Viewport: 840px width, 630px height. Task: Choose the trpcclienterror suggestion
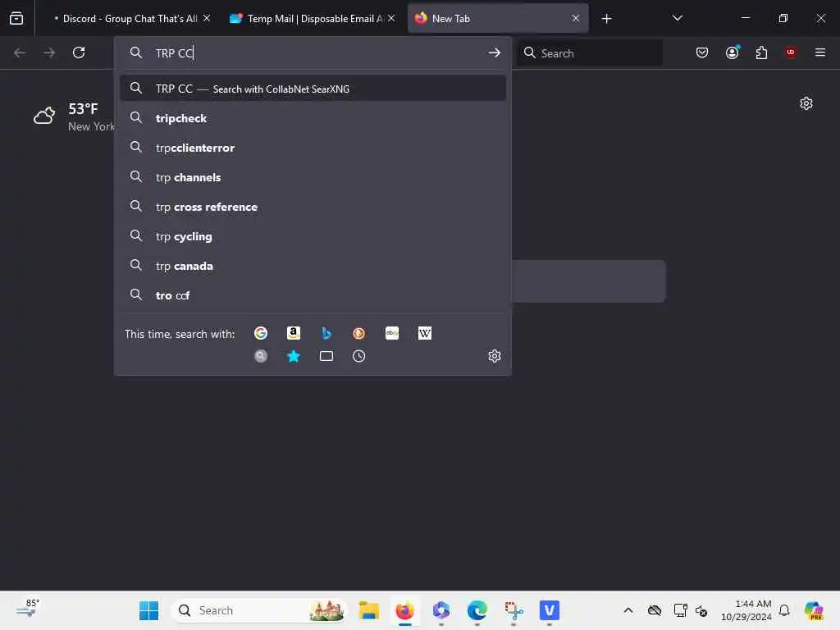click(313, 148)
